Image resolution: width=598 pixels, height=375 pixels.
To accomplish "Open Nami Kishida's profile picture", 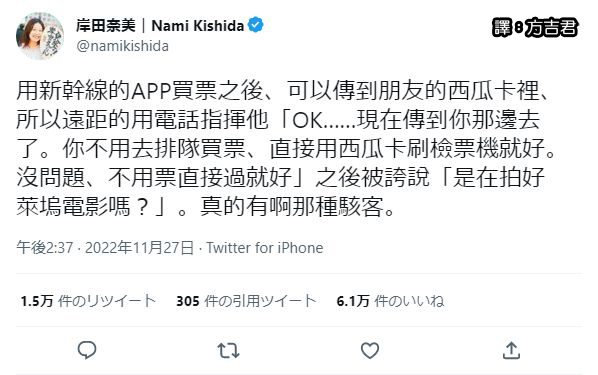I will (40, 36).
